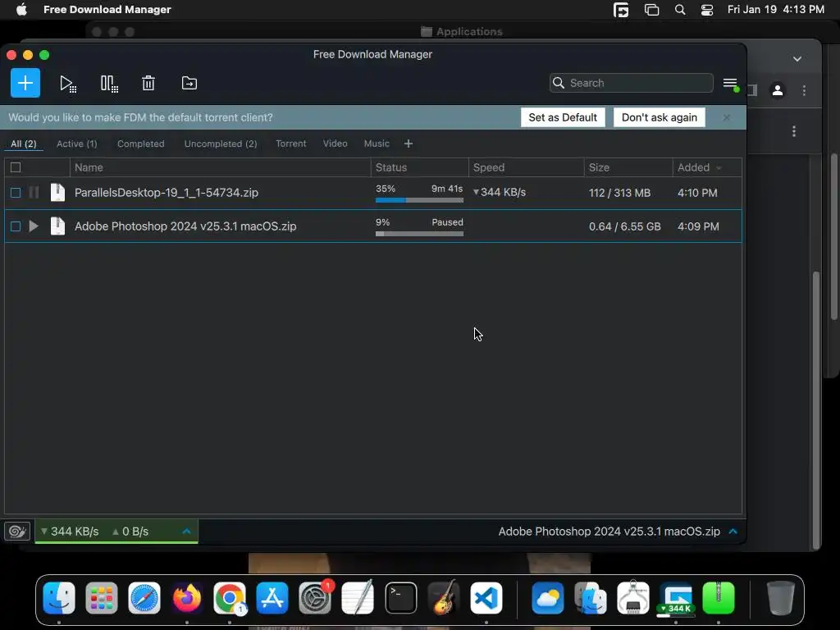Expand the details panel chevron beside Photoshop filename
Screen dimensions: 840x630
(733, 532)
